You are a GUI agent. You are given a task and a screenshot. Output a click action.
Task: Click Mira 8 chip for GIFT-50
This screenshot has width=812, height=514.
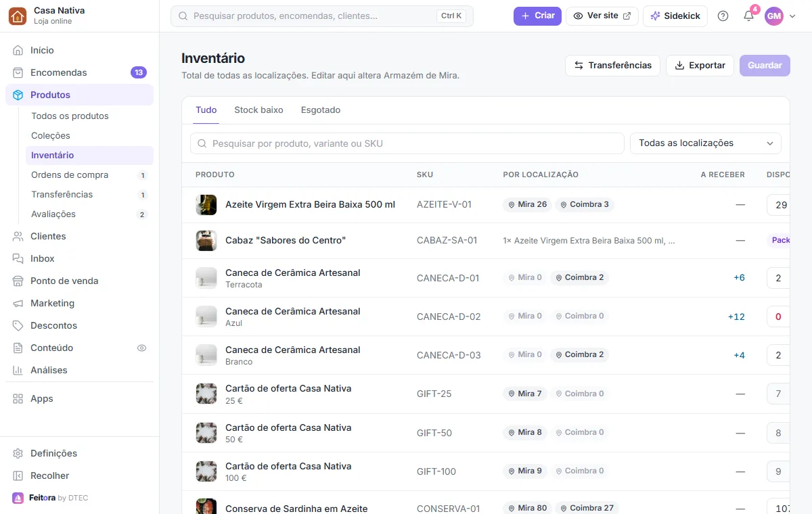[x=524, y=432]
